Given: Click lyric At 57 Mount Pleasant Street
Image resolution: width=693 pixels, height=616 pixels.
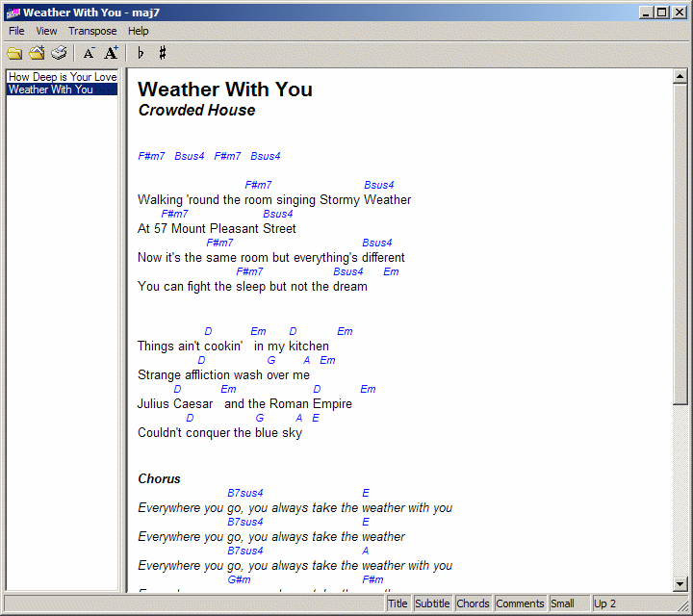Looking at the screenshot, I should (217, 229).
